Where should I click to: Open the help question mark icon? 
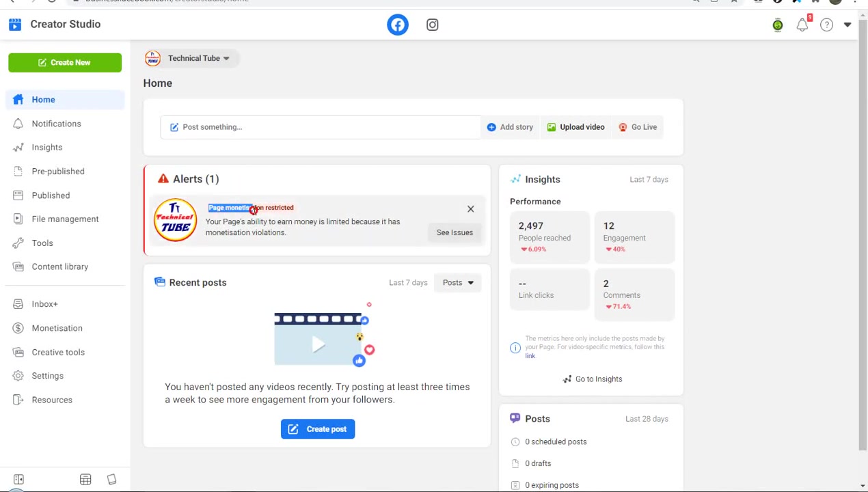pos(826,25)
